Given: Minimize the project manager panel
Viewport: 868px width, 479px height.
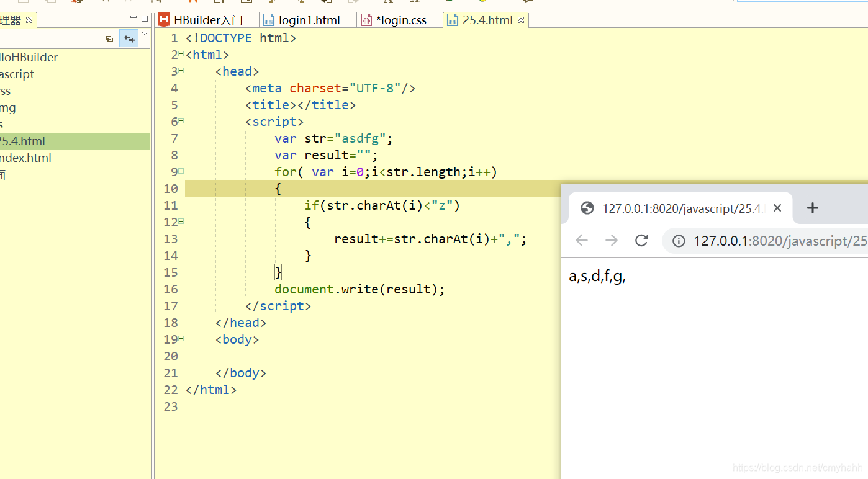Looking at the screenshot, I should click(133, 18).
